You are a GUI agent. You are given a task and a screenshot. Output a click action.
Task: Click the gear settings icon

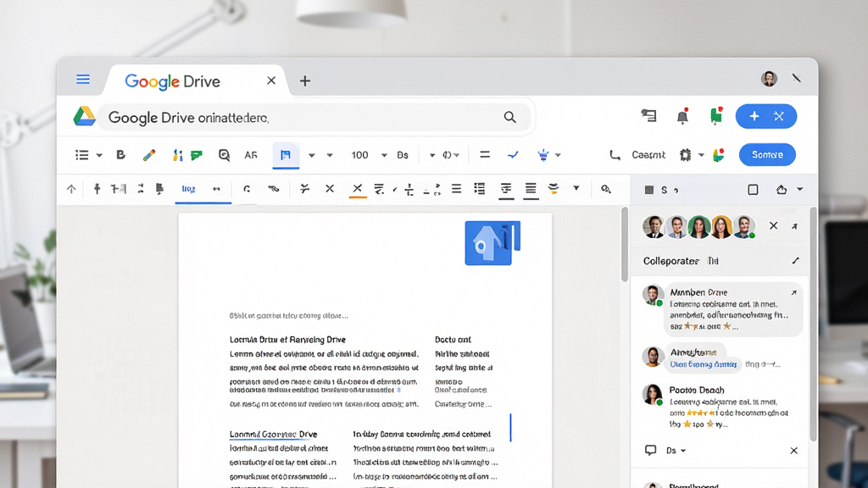[685, 155]
